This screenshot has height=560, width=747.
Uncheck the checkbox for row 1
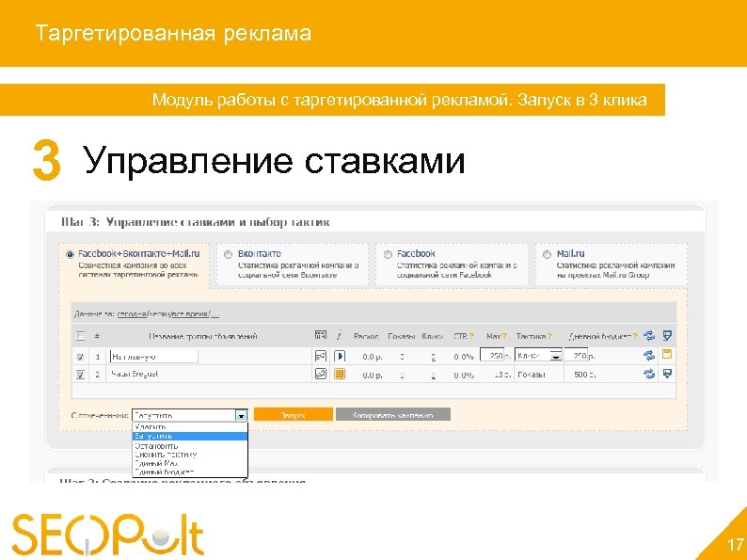[x=81, y=357]
